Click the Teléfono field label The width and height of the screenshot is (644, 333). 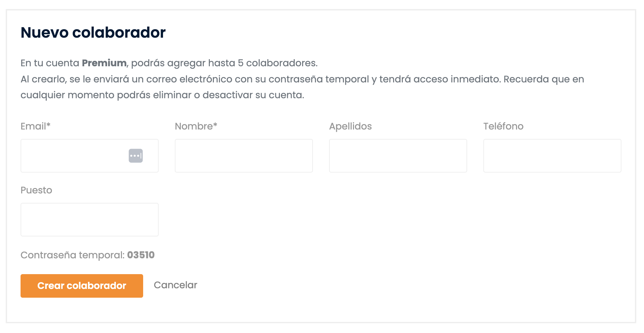[503, 126]
